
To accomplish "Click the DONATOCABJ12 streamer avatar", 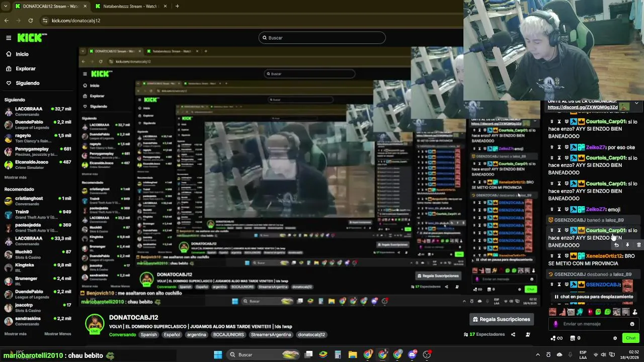I will (94, 324).
